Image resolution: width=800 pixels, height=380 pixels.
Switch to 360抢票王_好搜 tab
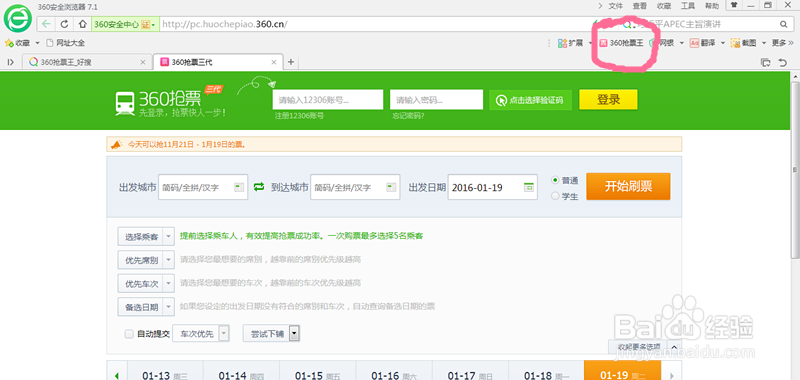coord(87,62)
